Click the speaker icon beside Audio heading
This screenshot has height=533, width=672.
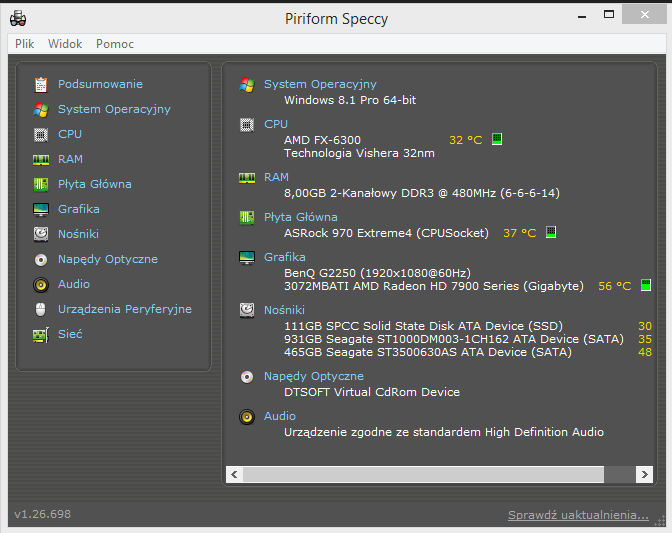pyautogui.click(x=247, y=416)
